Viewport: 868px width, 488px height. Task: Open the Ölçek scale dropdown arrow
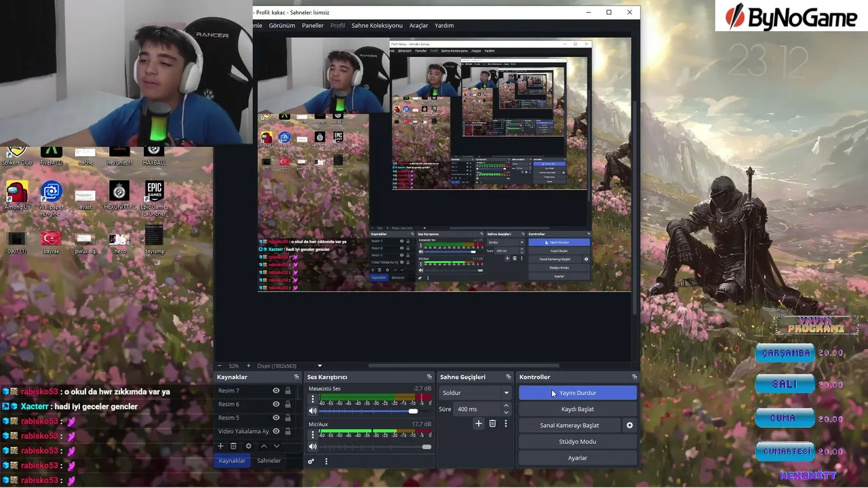(x=319, y=366)
